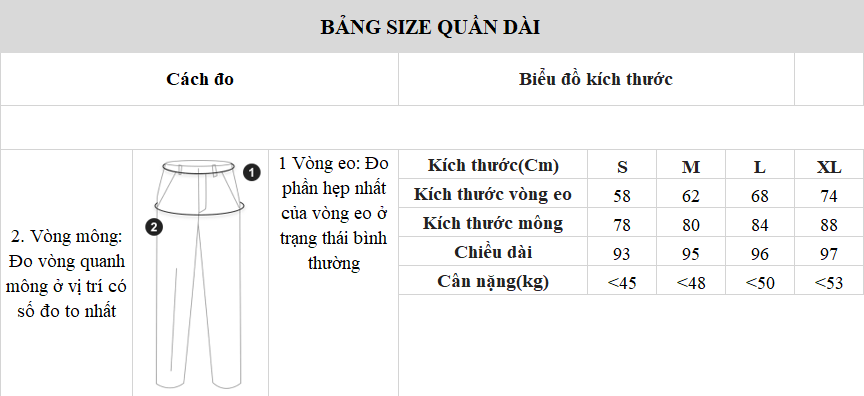
Task: Click weight value <50 for size L
Action: pos(760,283)
